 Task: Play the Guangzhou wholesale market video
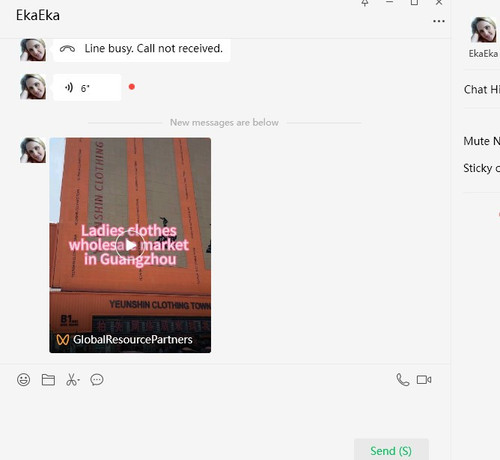(130, 245)
